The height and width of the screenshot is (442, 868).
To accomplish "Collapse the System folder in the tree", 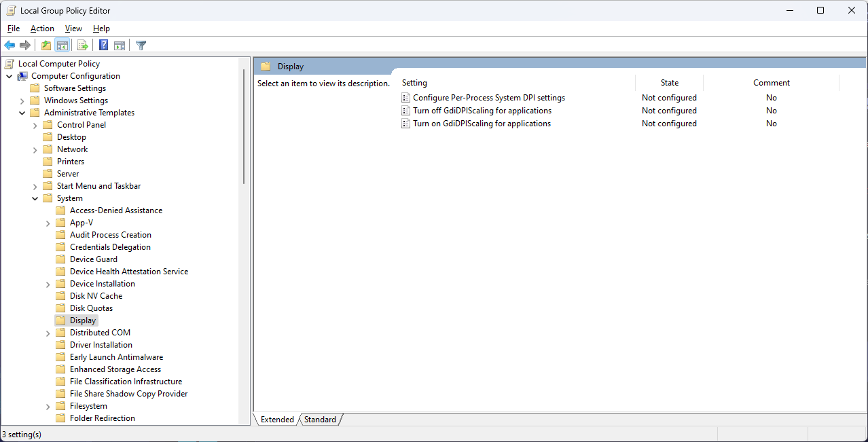I will (35, 198).
